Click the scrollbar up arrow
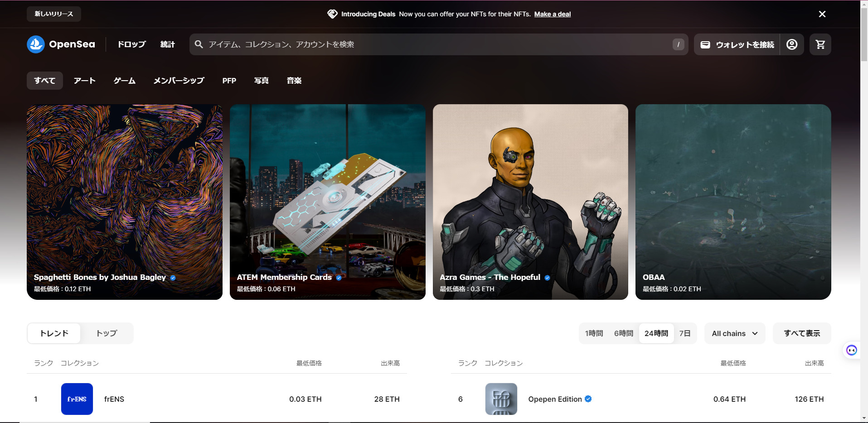This screenshot has width=868, height=423. pyautogui.click(x=864, y=4)
